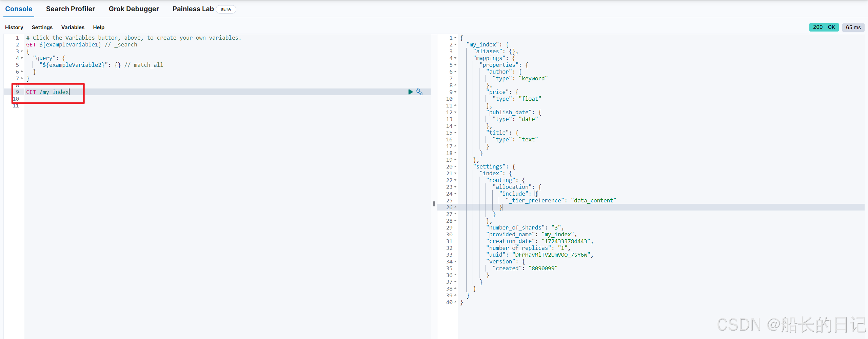Collapse the "properties" object fold arrow
The image size is (868, 339).
pyautogui.click(x=455, y=65)
